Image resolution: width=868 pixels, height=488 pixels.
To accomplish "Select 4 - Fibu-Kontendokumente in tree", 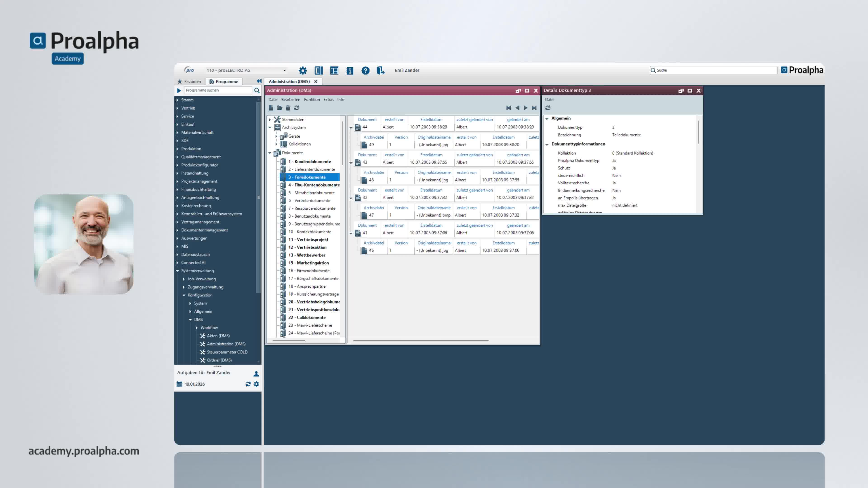I will [x=314, y=185].
